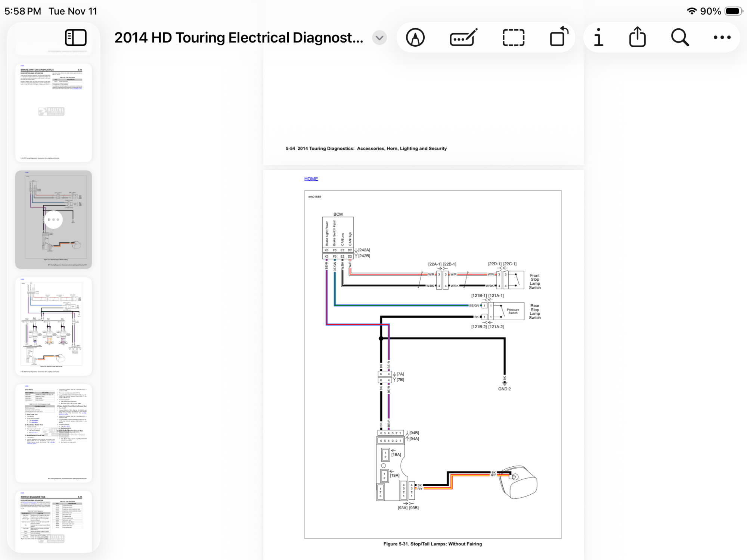This screenshot has height=560, width=747.
Task: Tap the Figure 5-31 caption text
Action: 432,544
